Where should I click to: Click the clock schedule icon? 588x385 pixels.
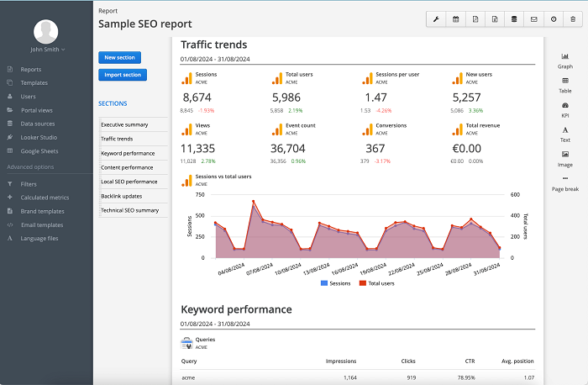[x=554, y=18]
